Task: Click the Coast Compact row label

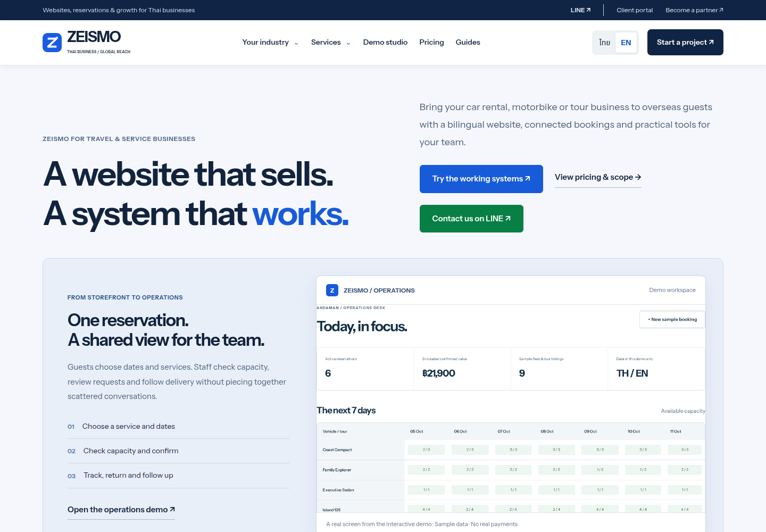Action: tap(337, 450)
